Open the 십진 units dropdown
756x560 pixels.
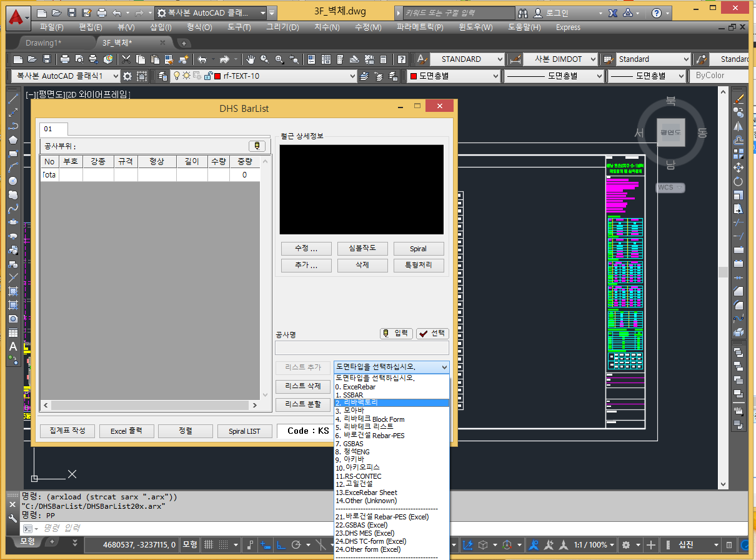(691, 544)
